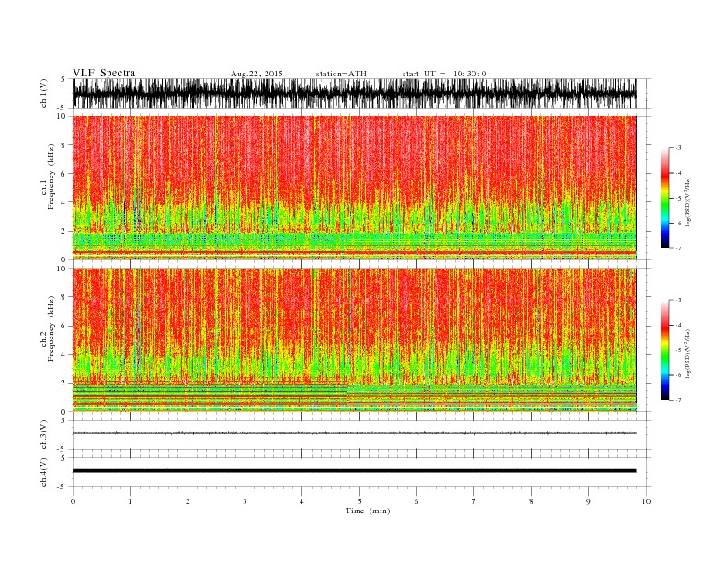
Task: Click the time axis tick label "10"
Action: (x=646, y=501)
